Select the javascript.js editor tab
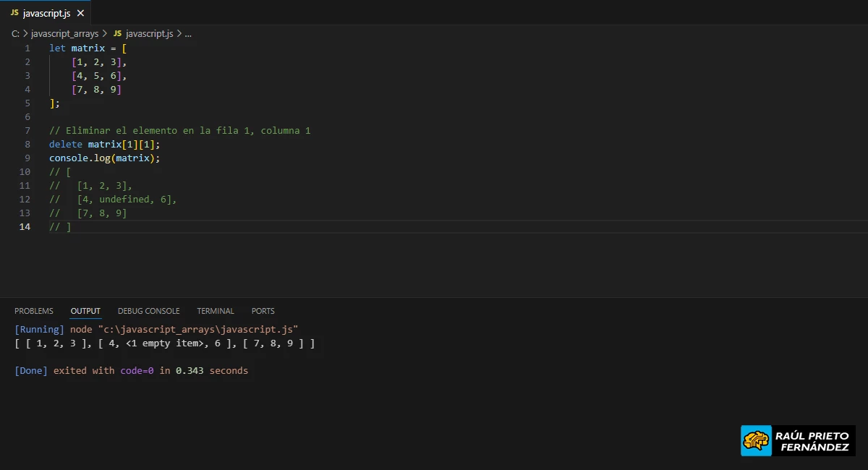The height and width of the screenshot is (470, 868). click(x=47, y=12)
